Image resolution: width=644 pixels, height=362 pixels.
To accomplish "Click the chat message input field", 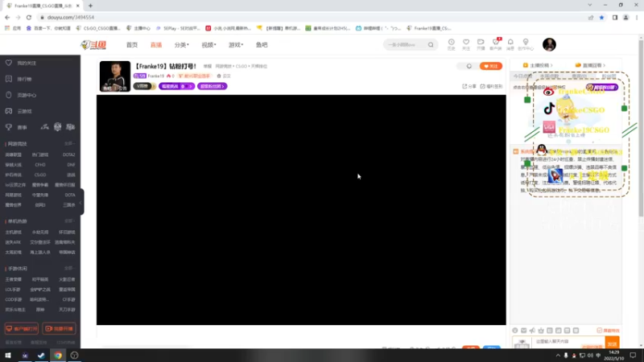I will 569,341.
